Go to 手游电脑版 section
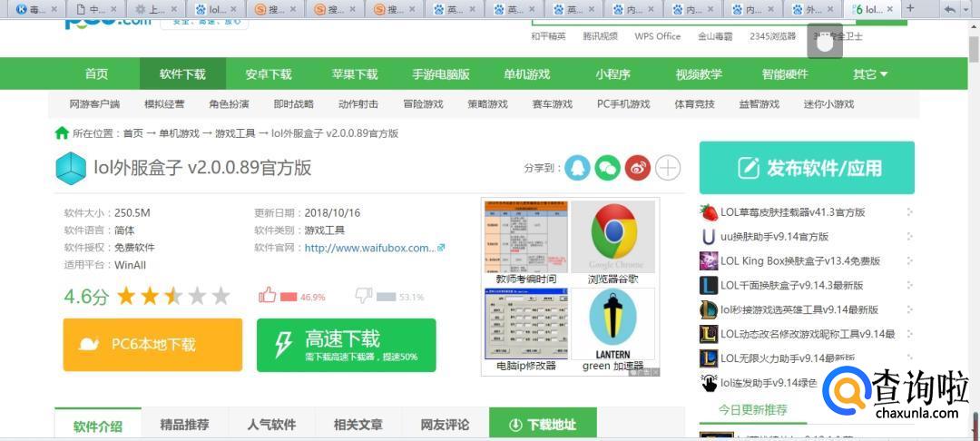Screen dimensions: 980x441 (x=441, y=74)
